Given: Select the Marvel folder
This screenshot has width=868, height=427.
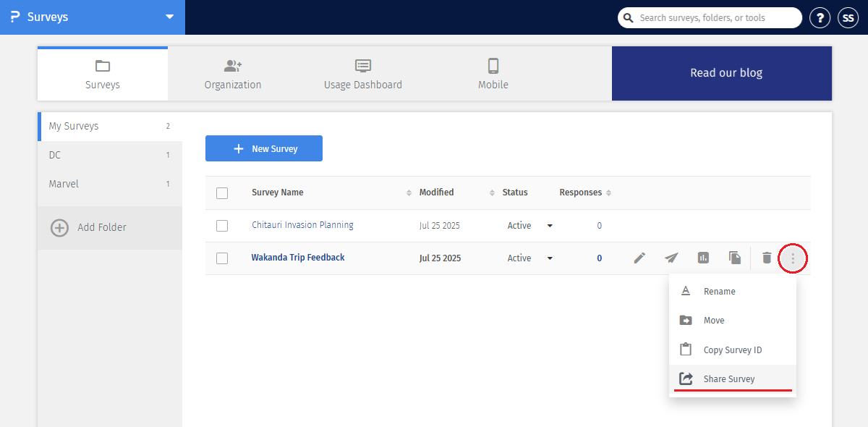Looking at the screenshot, I should point(110,184).
